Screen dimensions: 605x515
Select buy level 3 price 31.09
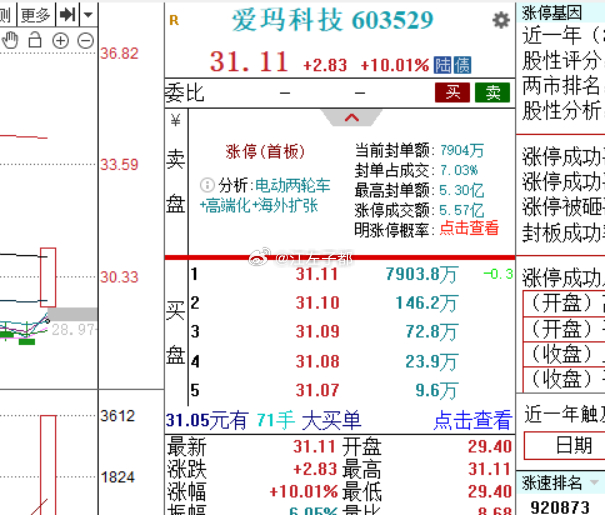[318, 332]
